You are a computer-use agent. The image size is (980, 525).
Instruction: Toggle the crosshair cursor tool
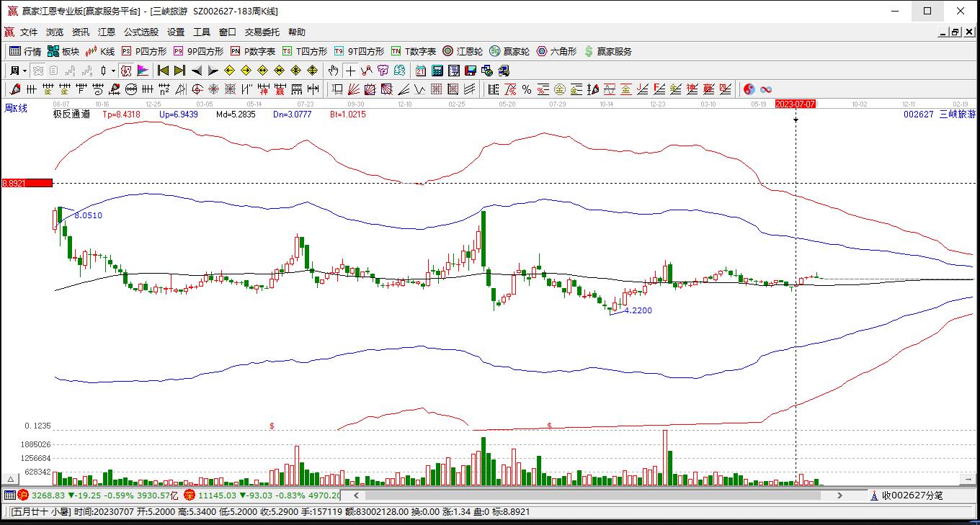click(x=350, y=71)
